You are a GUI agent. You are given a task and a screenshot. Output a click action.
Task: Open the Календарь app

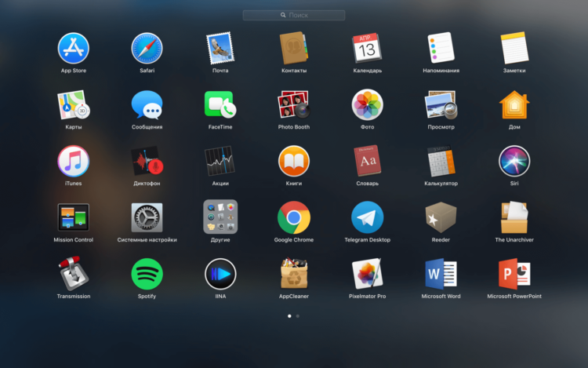coord(367,49)
